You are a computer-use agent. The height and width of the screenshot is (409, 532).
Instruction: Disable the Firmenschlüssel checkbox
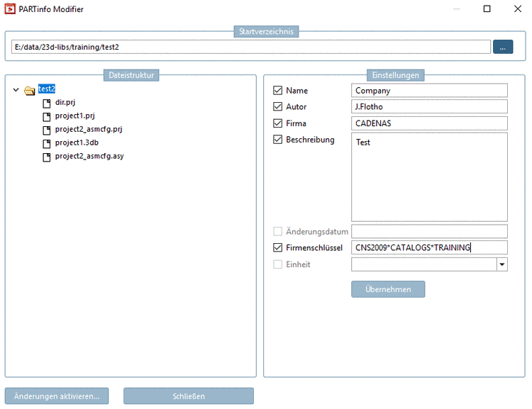pos(277,247)
